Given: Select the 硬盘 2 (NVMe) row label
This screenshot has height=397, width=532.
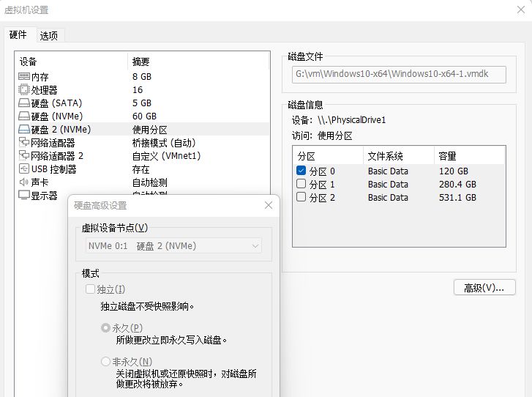Looking at the screenshot, I should coord(61,130).
